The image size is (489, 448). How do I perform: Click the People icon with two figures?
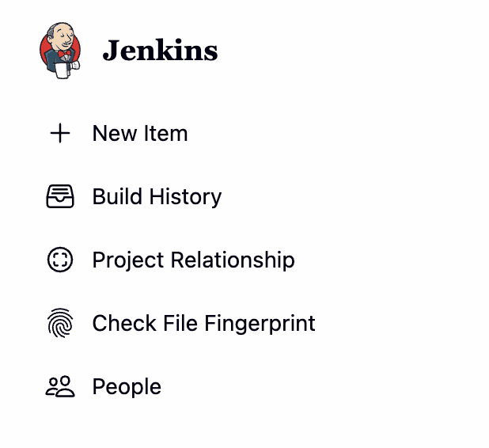tap(60, 387)
